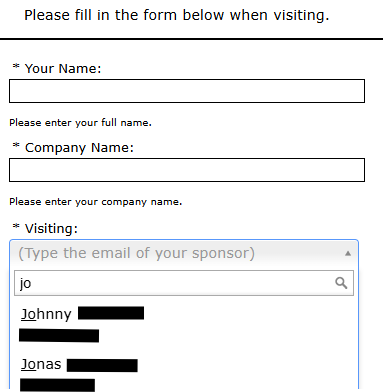Click the magnifier icon in the sponsor search box
383x392 pixels.
click(x=341, y=283)
